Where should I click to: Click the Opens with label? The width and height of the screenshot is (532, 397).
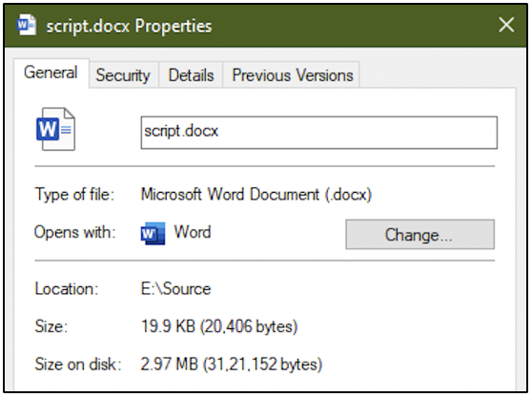pyautogui.click(x=75, y=233)
